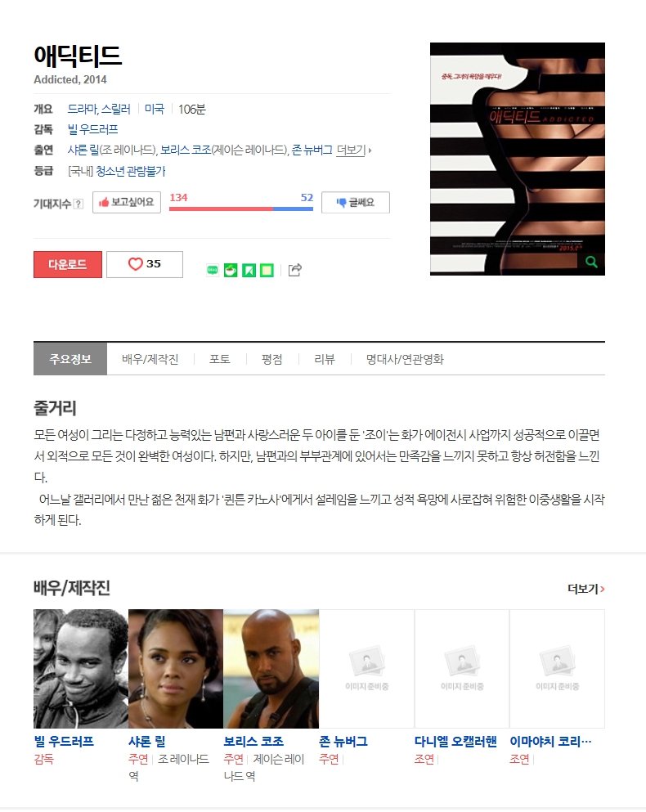Vote 보고싶어요 thumbs-up button

(127, 203)
